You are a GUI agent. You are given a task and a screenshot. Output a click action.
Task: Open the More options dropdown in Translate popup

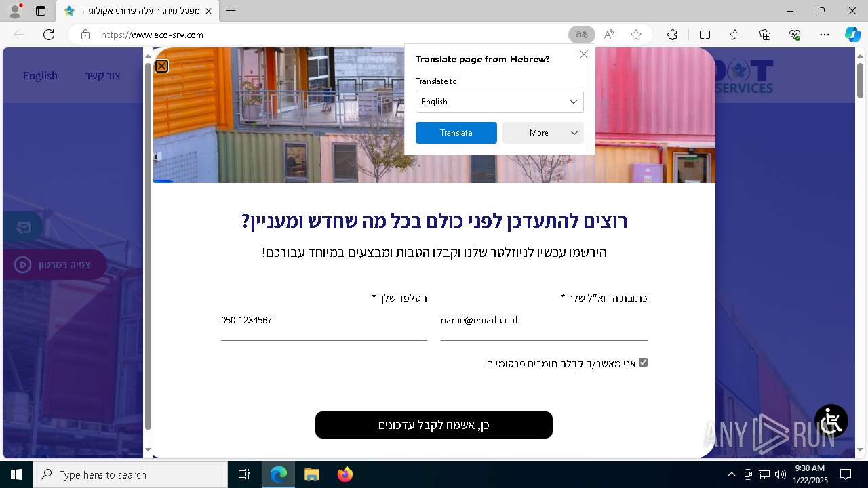[x=542, y=133]
